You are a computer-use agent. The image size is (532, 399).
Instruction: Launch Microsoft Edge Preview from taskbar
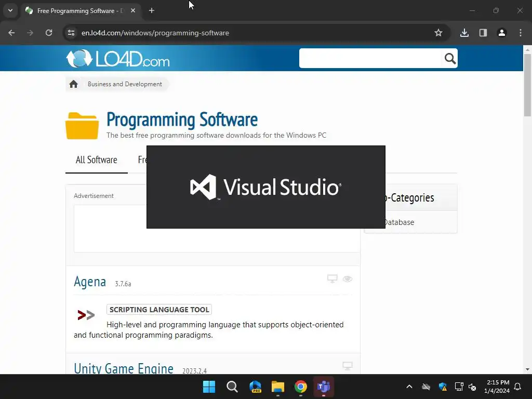(255, 387)
